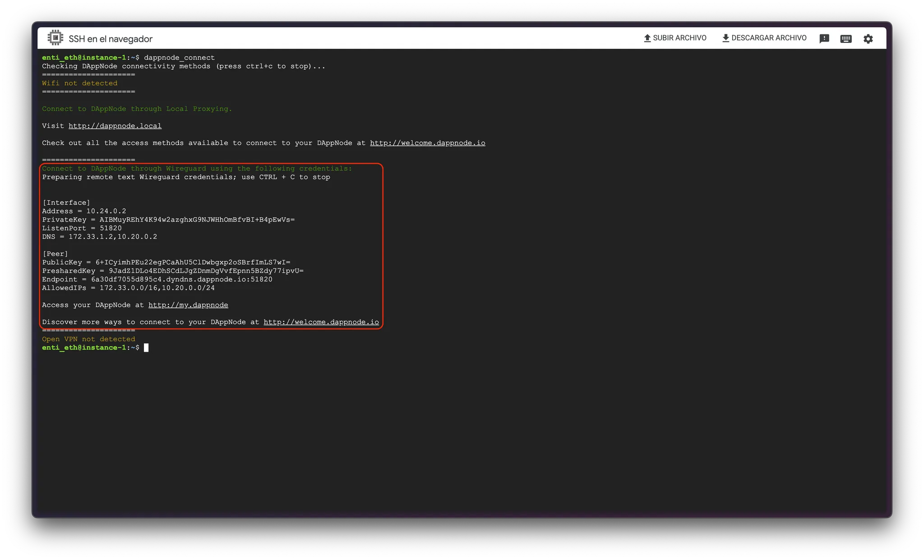Click the 'Checking DAppNode connectivity methods' line
924x560 pixels.
[184, 66]
